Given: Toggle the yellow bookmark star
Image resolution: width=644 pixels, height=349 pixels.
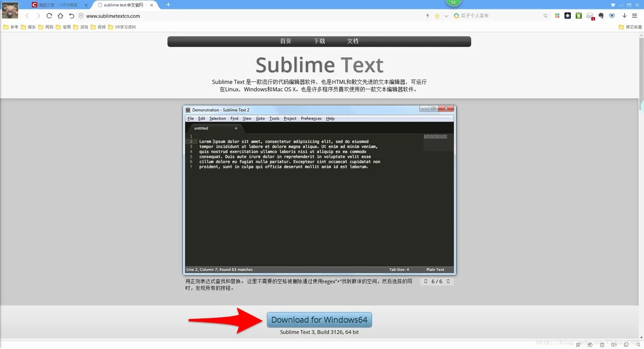Looking at the screenshot, I should pos(437,15).
